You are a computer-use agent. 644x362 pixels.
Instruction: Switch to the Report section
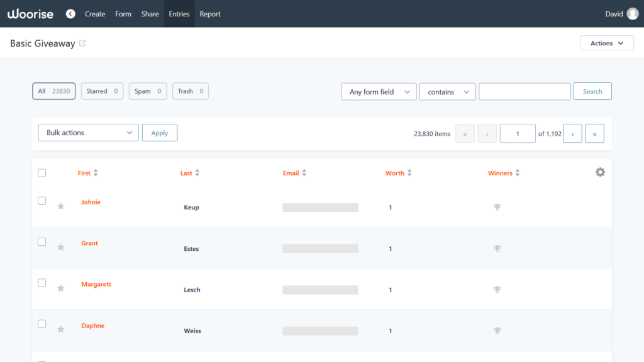[x=209, y=13]
